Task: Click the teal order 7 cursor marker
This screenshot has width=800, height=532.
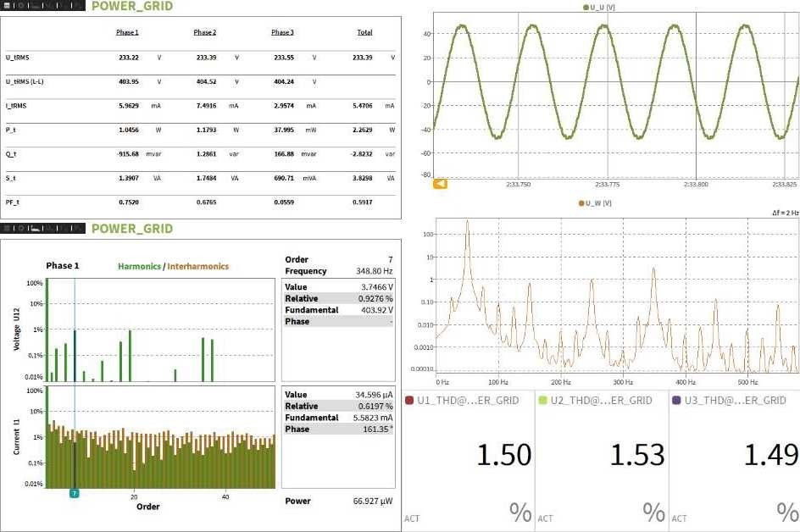Action: click(x=75, y=493)
